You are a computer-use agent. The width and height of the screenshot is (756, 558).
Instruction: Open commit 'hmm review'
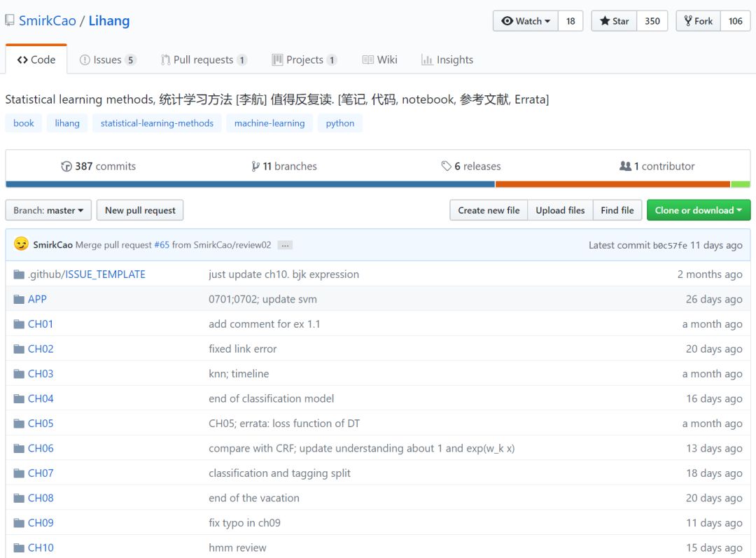(237, 548)
